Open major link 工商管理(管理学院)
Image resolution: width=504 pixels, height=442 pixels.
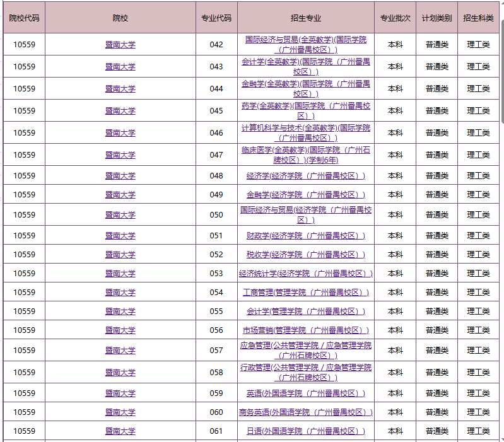click(x=306, y=293)
